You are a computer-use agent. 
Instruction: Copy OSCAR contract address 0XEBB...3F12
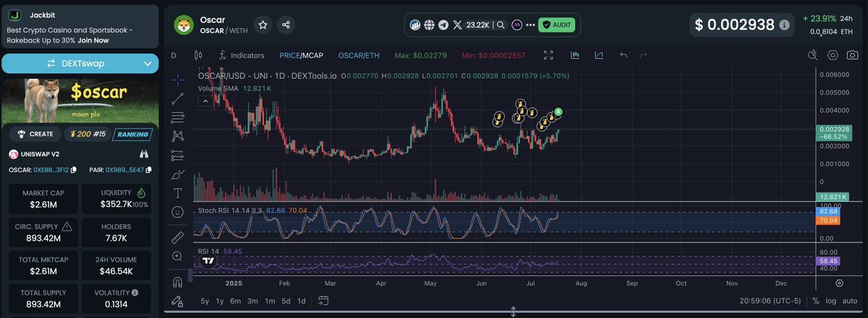click(x=73, y=170)
